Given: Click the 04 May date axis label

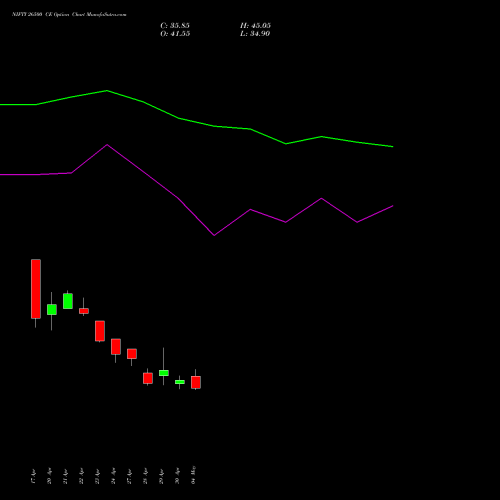Looking at the screenshot, I should tap(193, 475).
